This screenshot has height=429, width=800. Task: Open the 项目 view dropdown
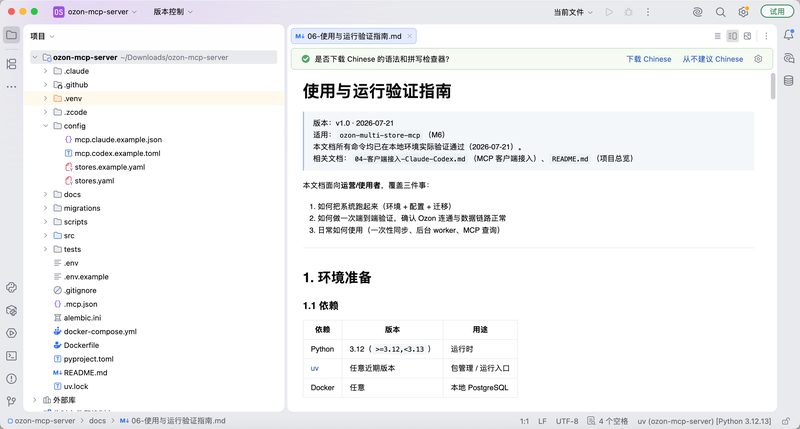coord(42,36)
